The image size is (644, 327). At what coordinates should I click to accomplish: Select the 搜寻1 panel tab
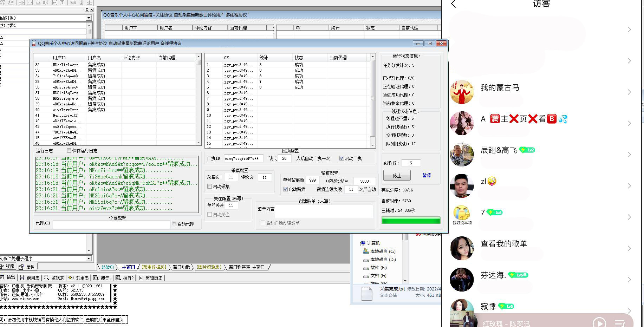tap(102, 277)
